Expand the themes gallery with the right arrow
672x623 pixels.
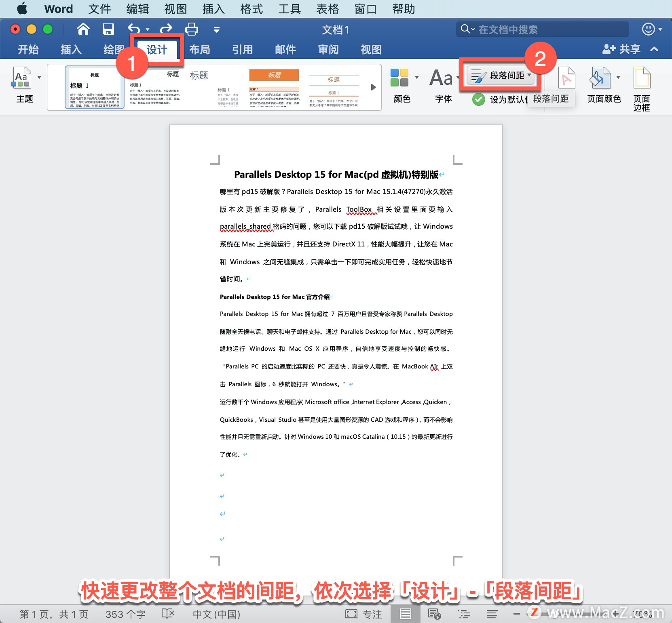[373, 87]
